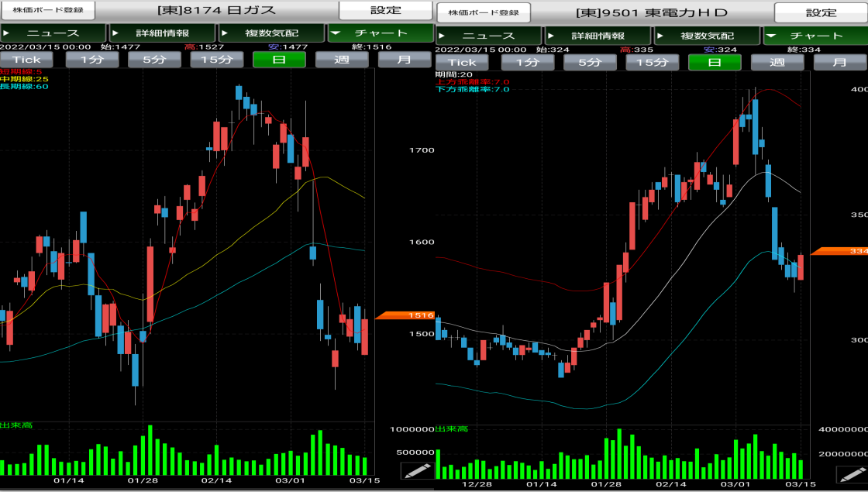Expand 複数気配 section in the 8174 panel

pos(271,33)
